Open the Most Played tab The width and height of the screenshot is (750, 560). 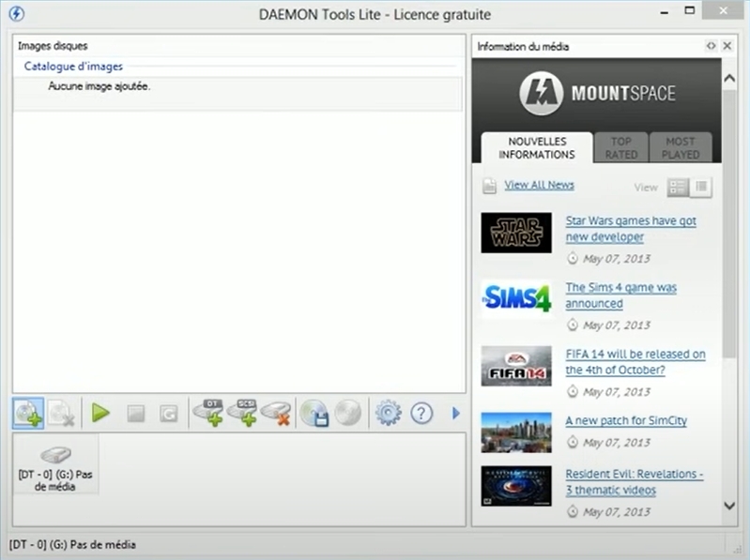681,148
